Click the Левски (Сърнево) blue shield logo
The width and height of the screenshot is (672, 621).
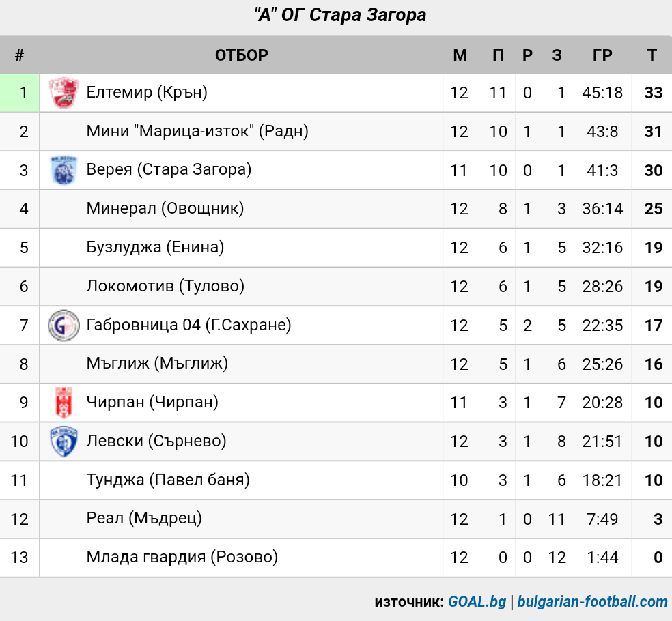click(64, 442)
